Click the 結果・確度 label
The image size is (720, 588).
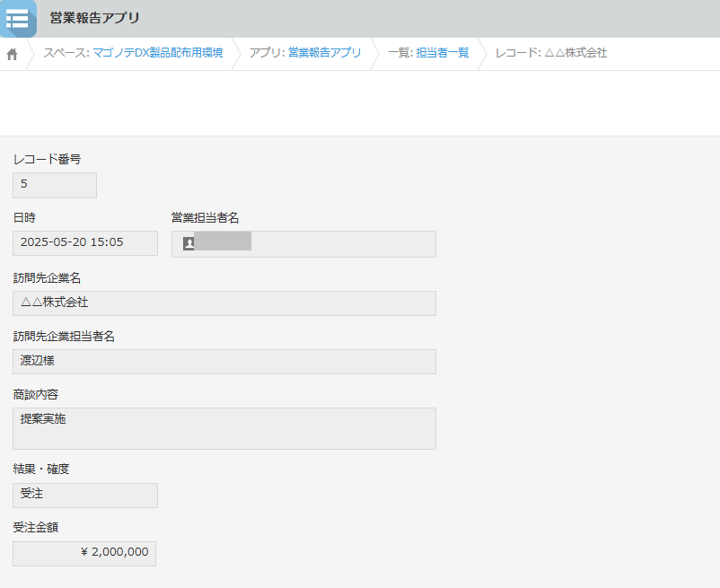(x=41, y=469)
